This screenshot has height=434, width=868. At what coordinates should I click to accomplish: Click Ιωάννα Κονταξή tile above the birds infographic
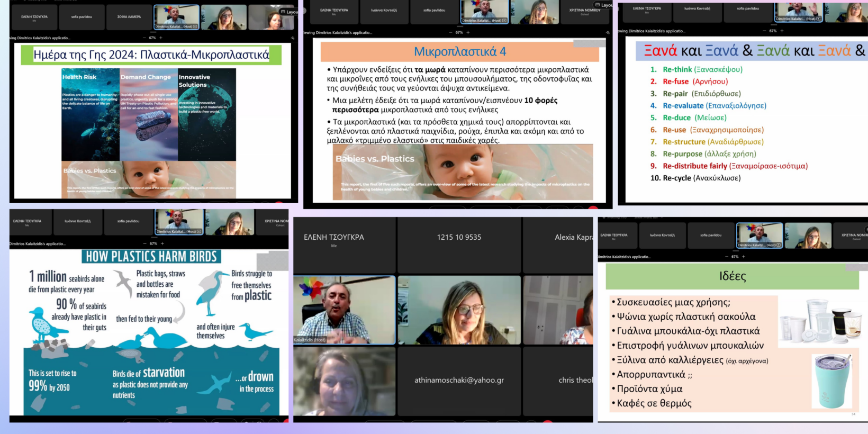tap(77, 222)
